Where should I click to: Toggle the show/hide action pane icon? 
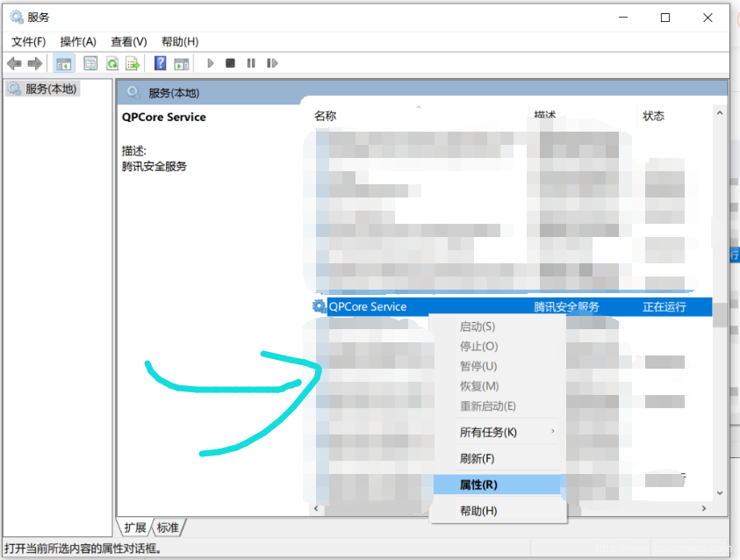[x=181, y=64]
